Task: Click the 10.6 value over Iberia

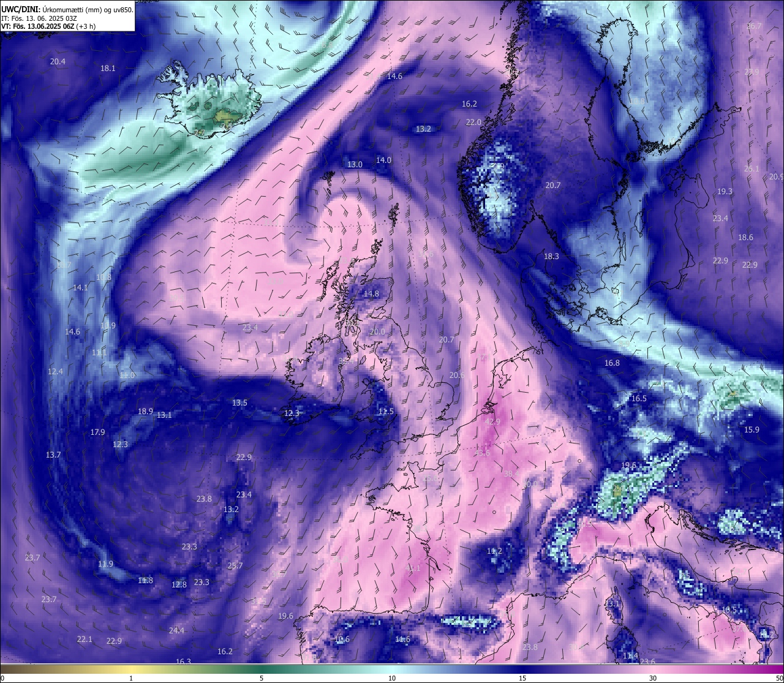Action: pyautogui.click(x=342, y=640)
